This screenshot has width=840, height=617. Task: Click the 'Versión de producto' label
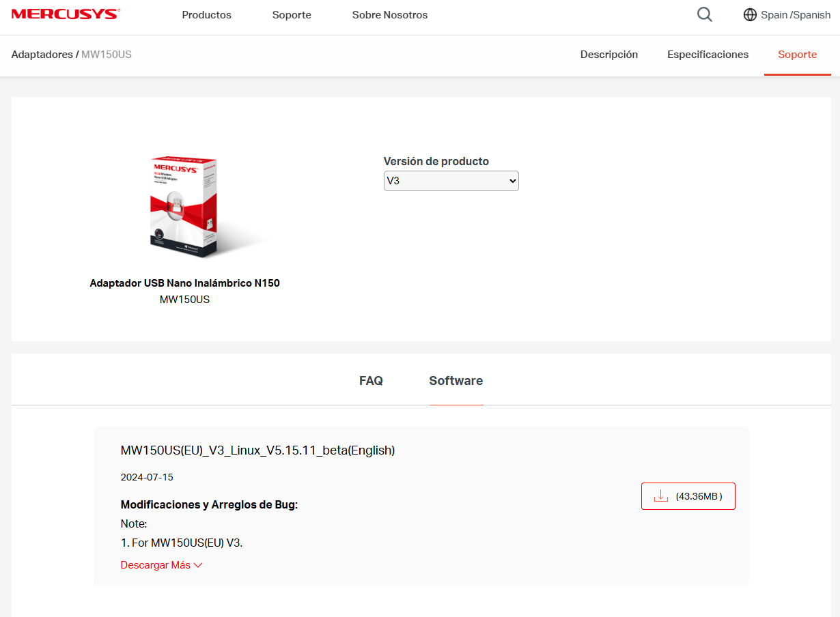coord(436,162)
